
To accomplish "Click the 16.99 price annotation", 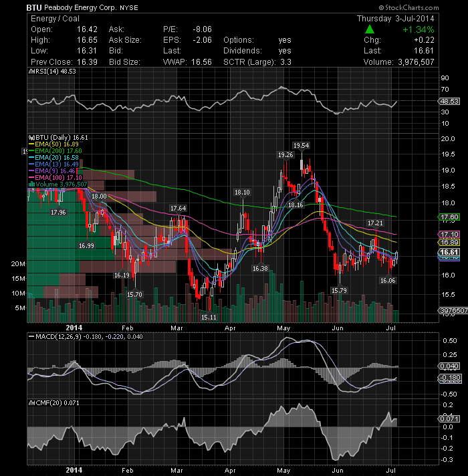I will click(86, 245).
